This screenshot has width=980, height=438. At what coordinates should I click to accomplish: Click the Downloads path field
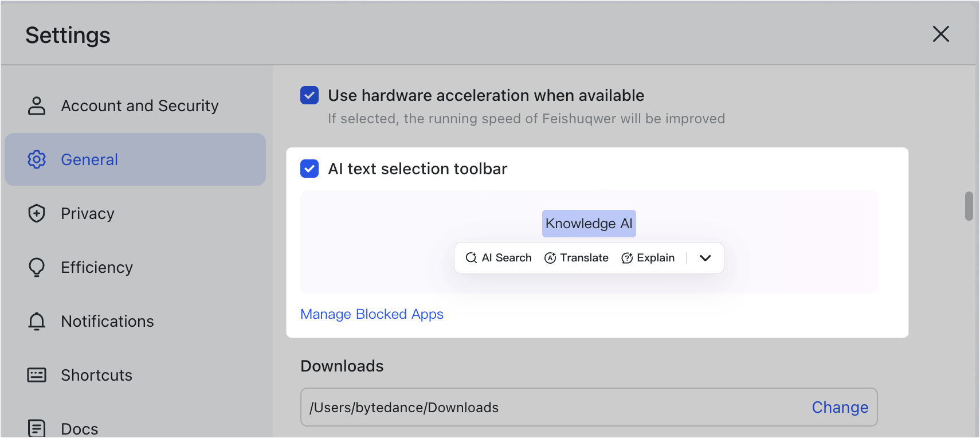[589, 407]
